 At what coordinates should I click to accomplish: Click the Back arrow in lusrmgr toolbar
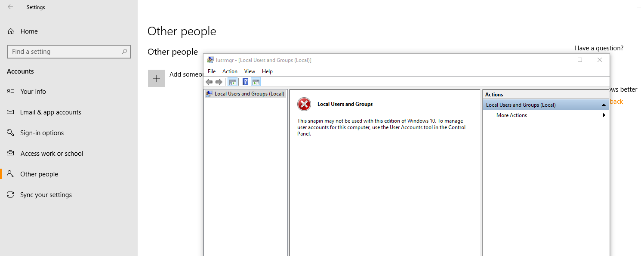click(210, 82)
